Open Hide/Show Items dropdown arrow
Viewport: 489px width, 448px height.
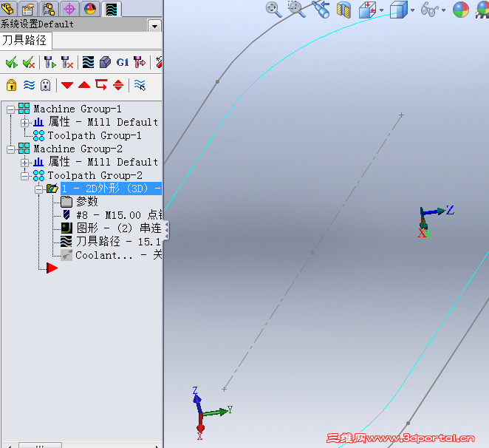[x=443, y=10]
